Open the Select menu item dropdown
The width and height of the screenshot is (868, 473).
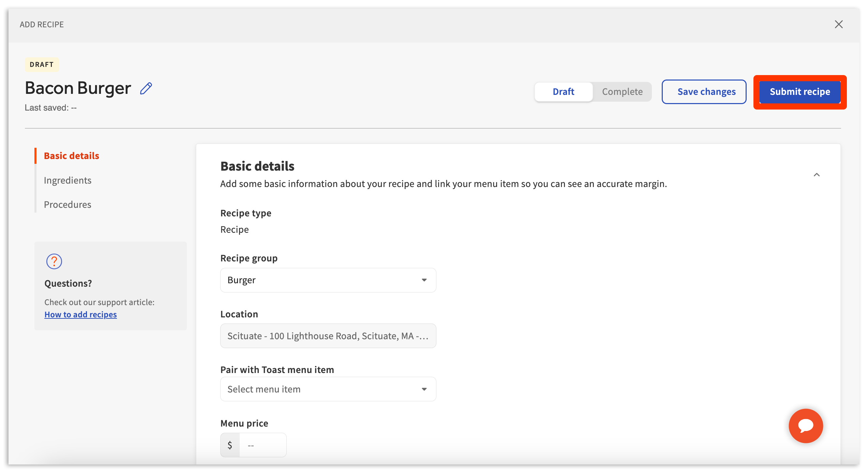pyautogui.click(x=320, y=389)
